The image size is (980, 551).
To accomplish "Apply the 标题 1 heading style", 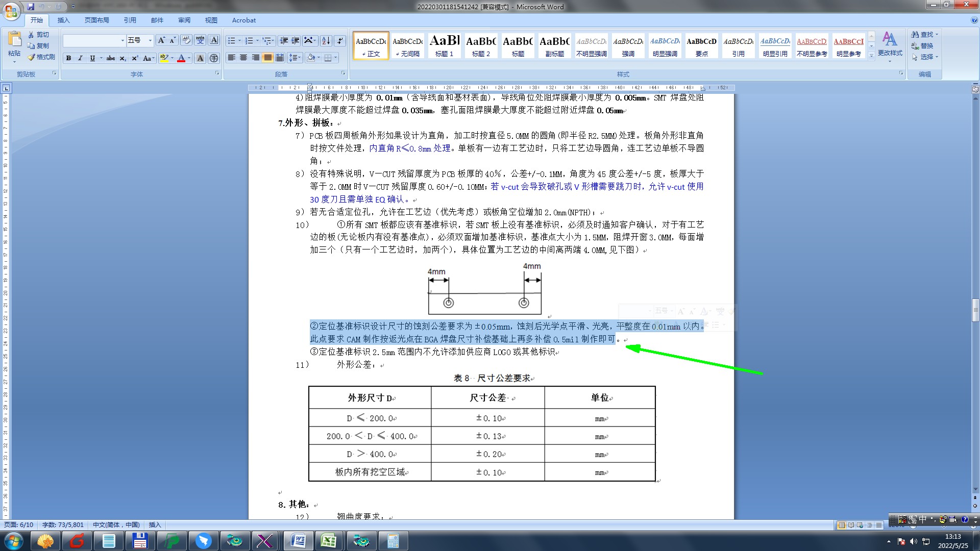I will point(444,45).
